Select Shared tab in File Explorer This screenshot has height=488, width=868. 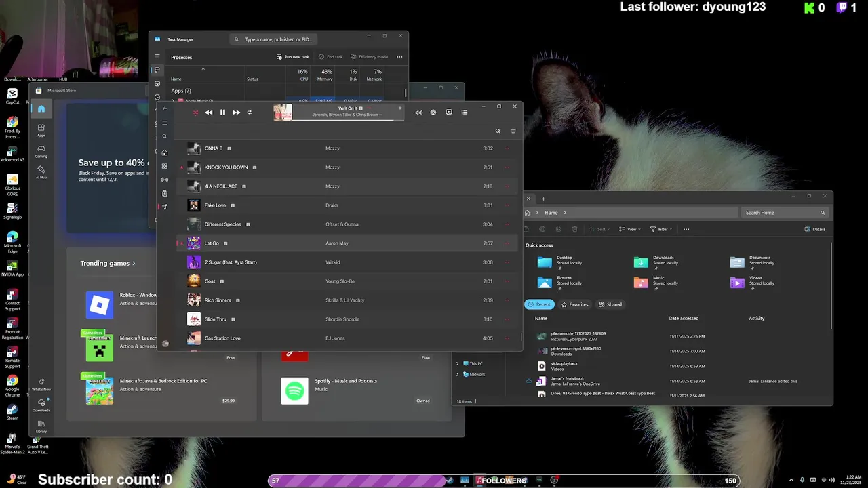610,304
